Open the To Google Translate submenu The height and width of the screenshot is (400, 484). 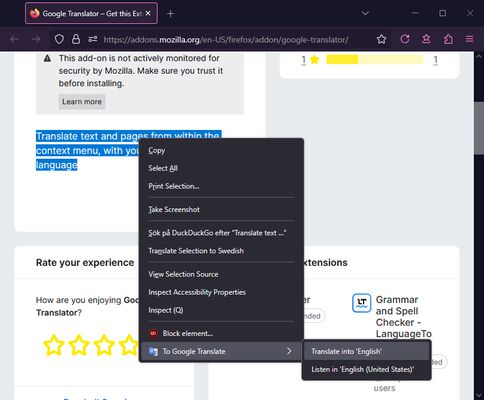pos(220,351)
